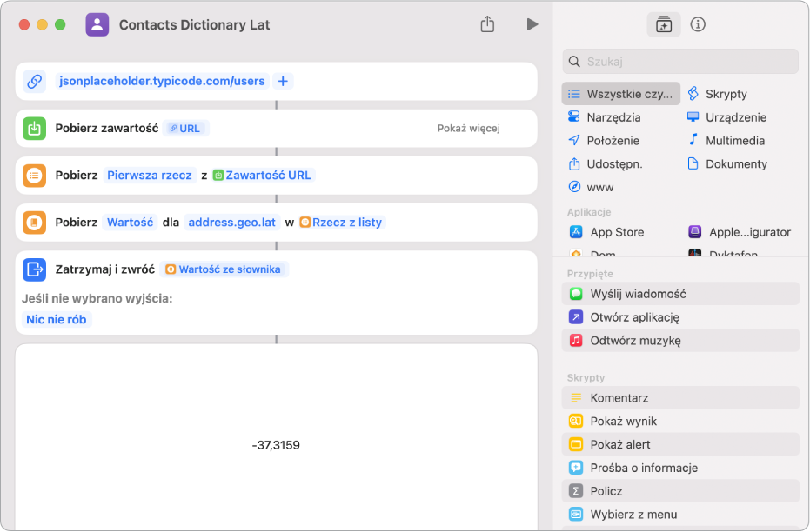Expand Pokaż więcej options
The width and height of the screenshot is (810, 532).
pyautogui.click(x=468, y=129)
